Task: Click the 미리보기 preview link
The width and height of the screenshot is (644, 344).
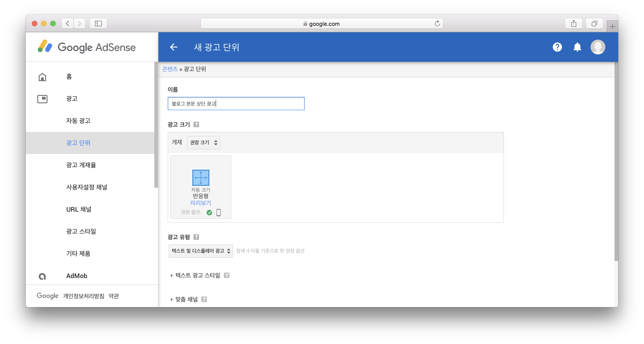Action: pyautogui.click(x=200, y=203)
